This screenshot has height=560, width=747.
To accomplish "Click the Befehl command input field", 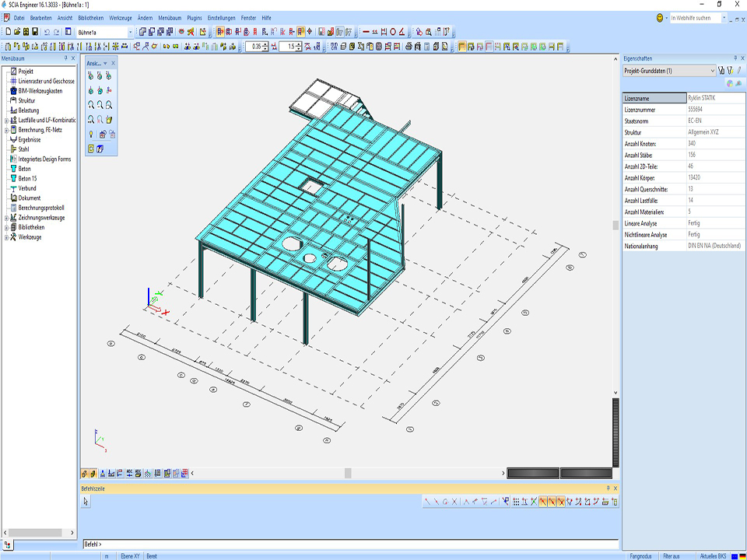I will (x=350, y=544).
